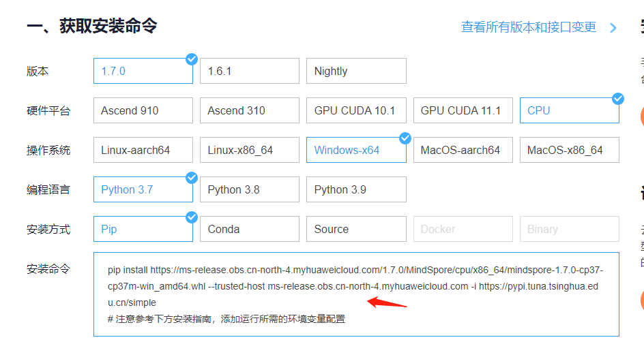Select Linux-x86_64 operating system
This screenshot has width=644, height=357.
[250, 150]
